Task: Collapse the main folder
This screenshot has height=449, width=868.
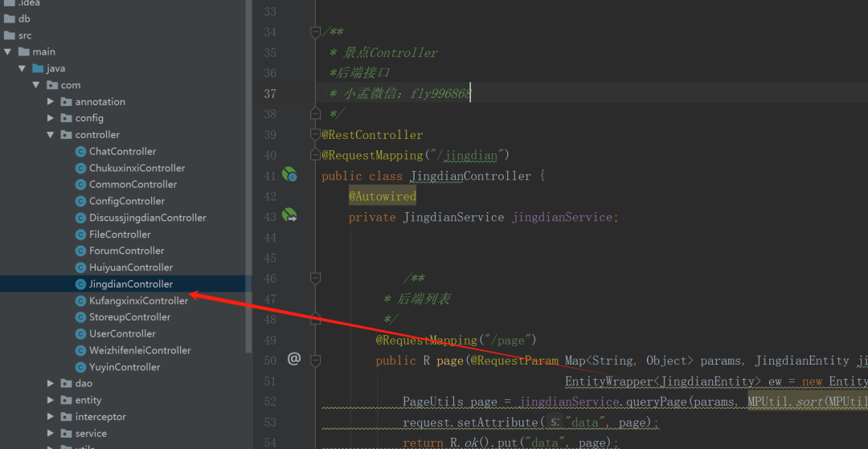Action: [x=8, y=52]
